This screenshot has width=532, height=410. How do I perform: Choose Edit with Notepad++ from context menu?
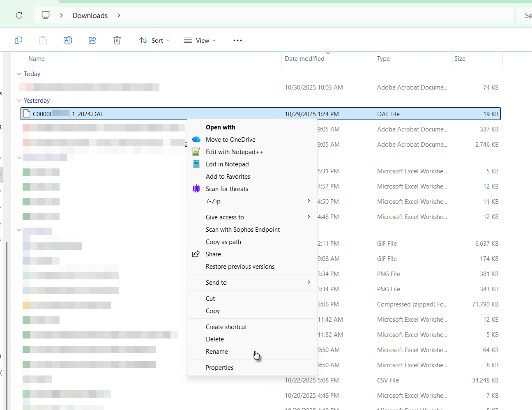234,152
